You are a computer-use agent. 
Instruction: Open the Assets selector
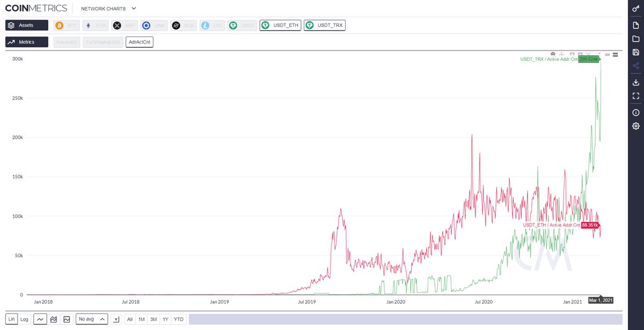pyautogui.click(x=27, y=25)
